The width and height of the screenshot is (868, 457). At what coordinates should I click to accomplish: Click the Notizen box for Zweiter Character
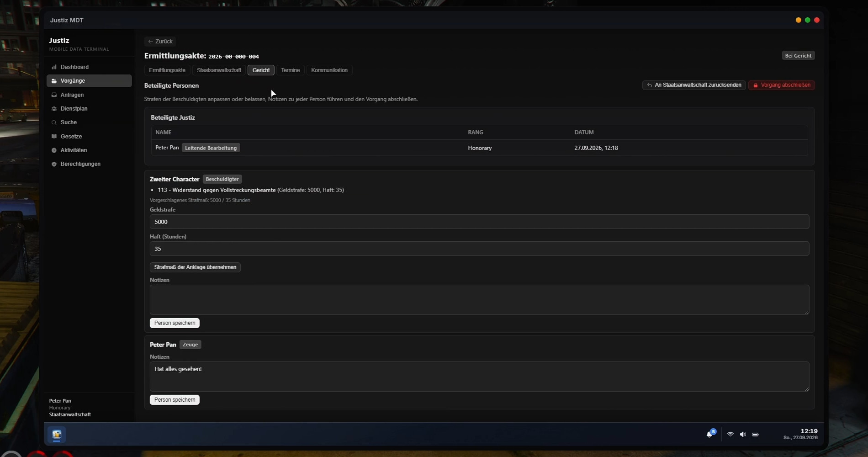click(x=479, y=300)
